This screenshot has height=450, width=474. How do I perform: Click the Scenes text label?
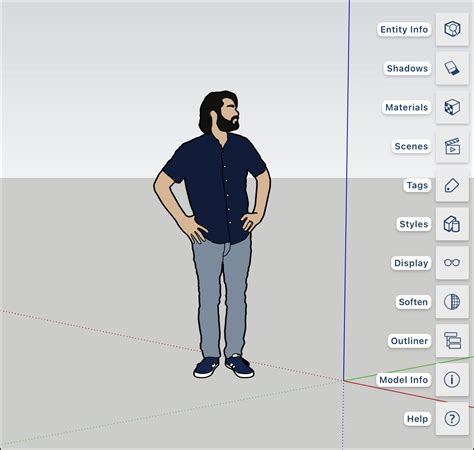click(411, 146)
